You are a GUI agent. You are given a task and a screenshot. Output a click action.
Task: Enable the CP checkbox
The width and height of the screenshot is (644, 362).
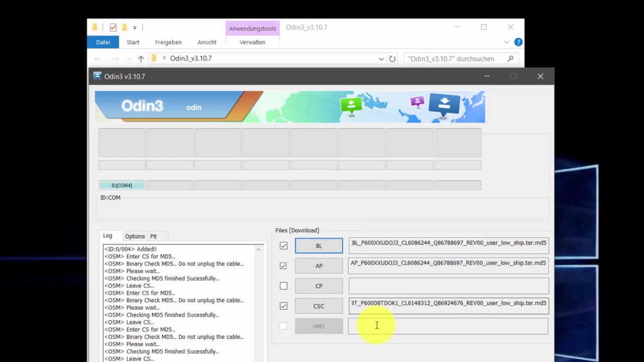click(284, 286)
